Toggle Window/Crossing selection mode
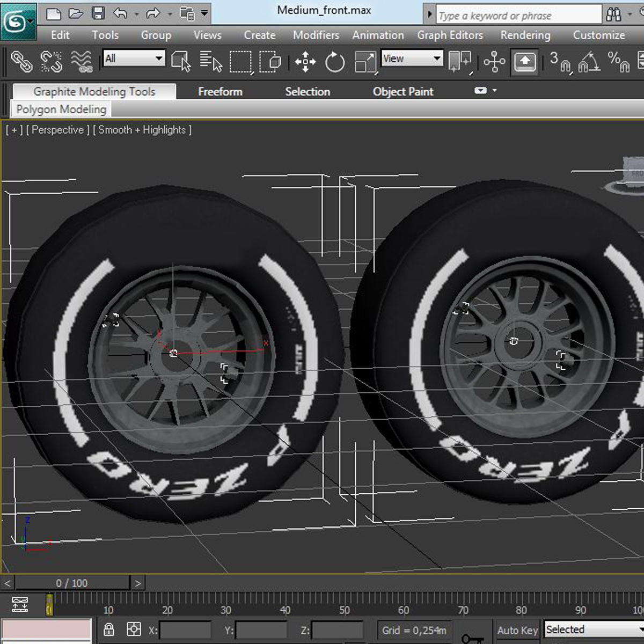Viewport: 644px width, 644px height. click(x=270, y=62)
